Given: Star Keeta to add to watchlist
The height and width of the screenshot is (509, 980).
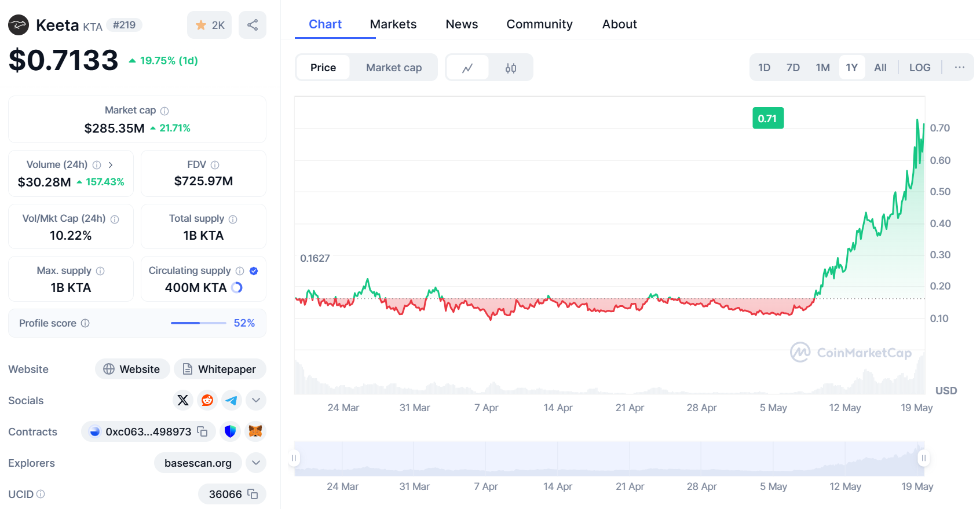Looking at the screenshot, I should tap(209, 25).
